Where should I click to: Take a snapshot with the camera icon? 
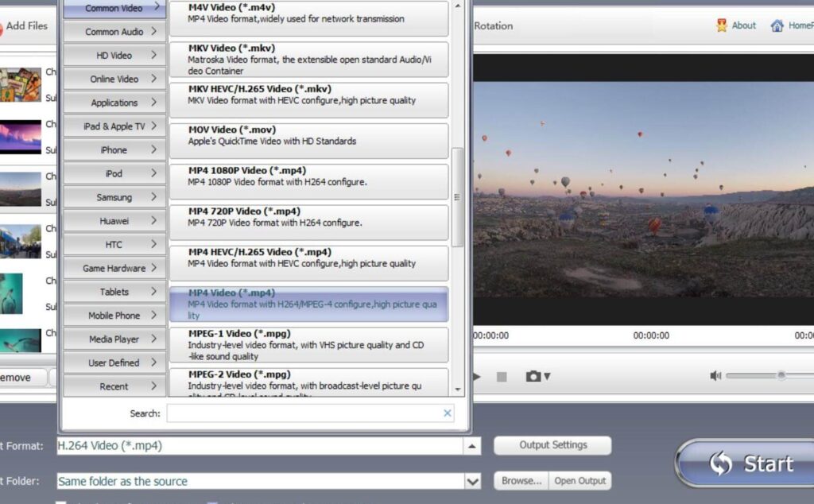[x=533, y=376]
